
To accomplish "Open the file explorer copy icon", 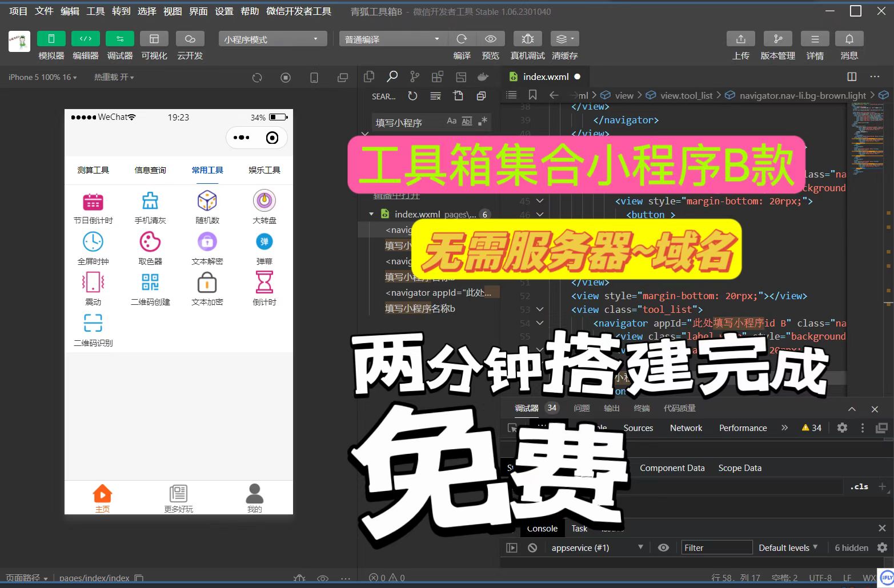I will click(369, 76).
